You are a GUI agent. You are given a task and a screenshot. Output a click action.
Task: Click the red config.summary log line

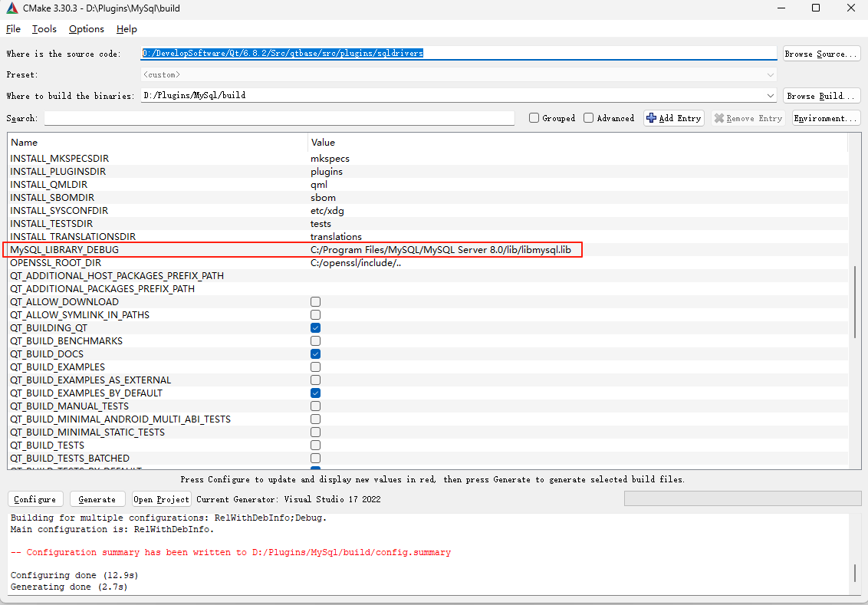[x=231, y=552]
